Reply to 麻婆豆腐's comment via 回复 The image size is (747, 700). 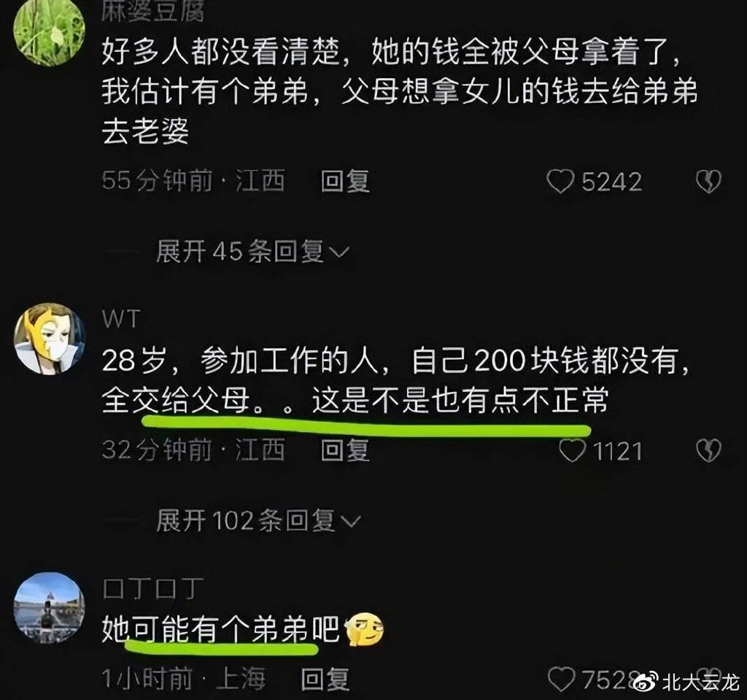[345, 182]
